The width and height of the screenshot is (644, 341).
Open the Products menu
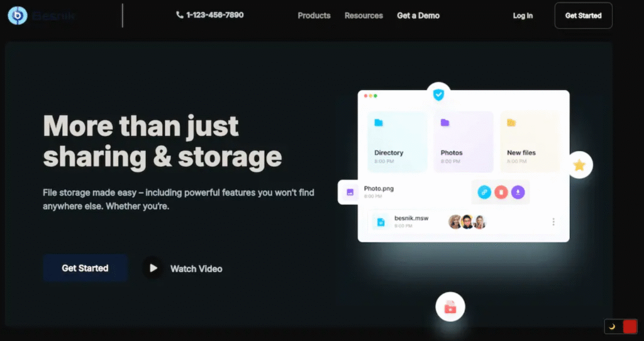pos(314,16)
